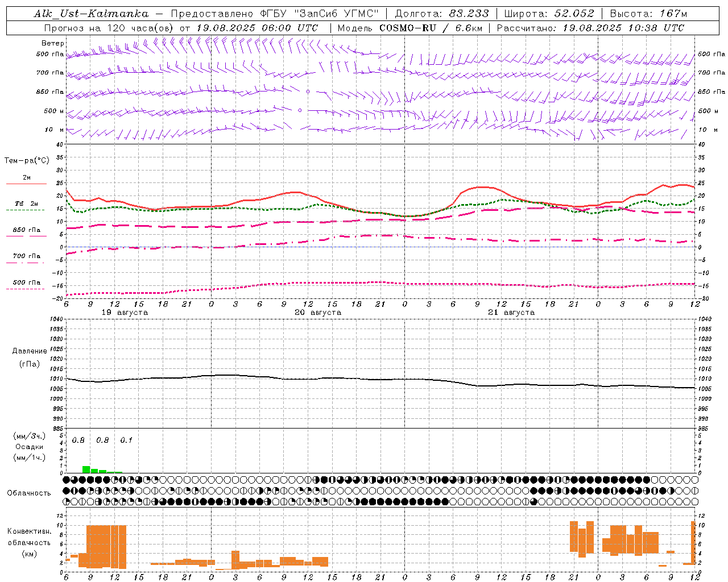
Task: Click the 19 августа date label
Action: 125,313
